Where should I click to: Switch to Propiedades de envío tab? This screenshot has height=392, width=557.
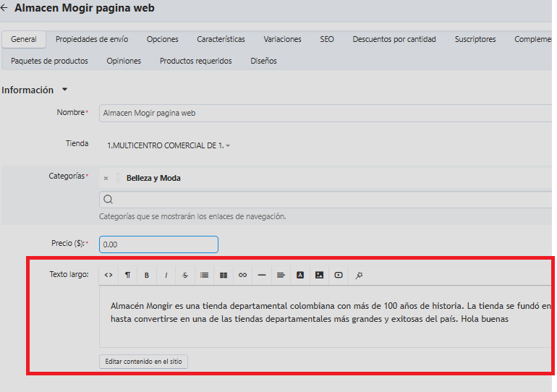tap(92, 39)
